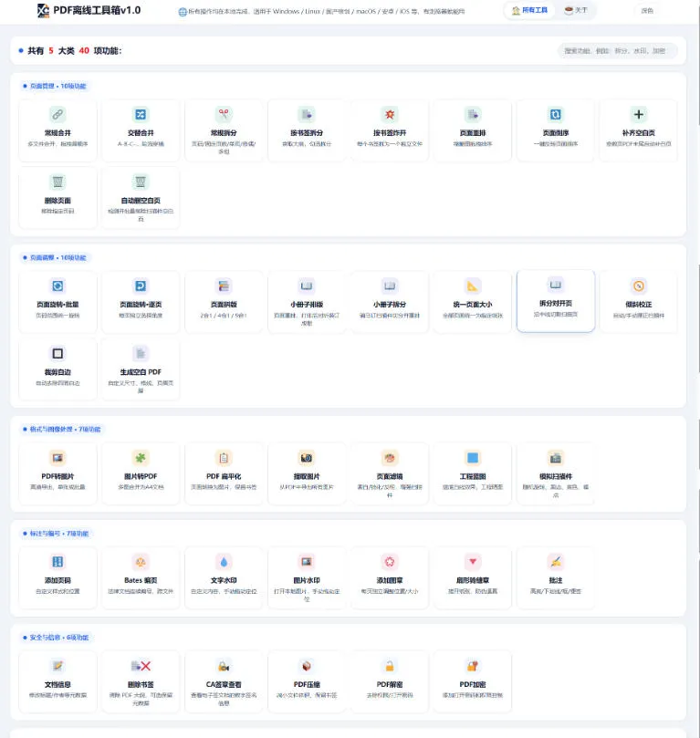Select the 页面拼版 imposition tool
700x738 pixels.
point(224,302)
